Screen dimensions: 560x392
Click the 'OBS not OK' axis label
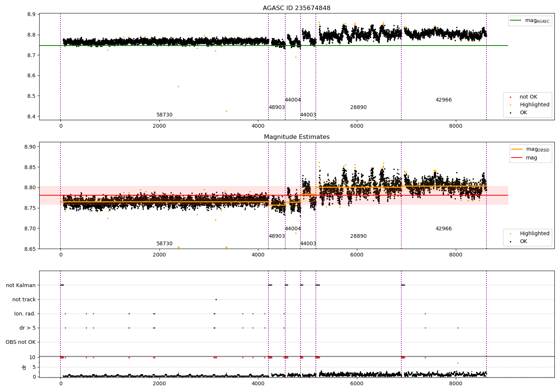(21, 342)
